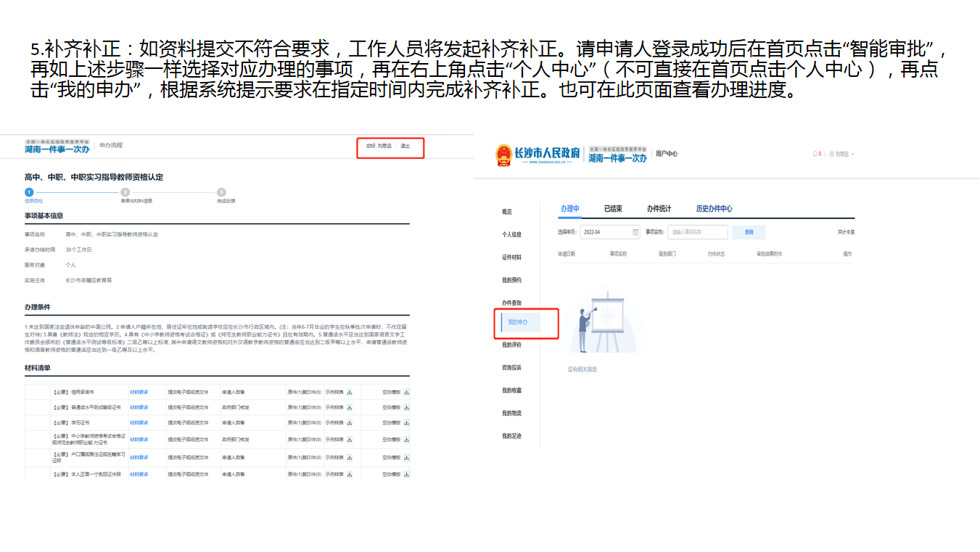Switch to the 办件统计 tab

[x=659, y=209]
